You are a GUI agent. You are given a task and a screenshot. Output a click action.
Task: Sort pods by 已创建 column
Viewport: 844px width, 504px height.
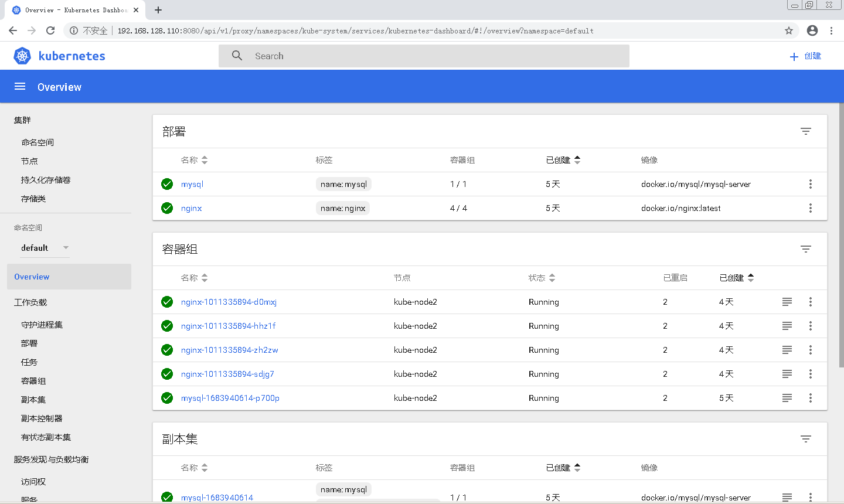click(x=737, y=278)
